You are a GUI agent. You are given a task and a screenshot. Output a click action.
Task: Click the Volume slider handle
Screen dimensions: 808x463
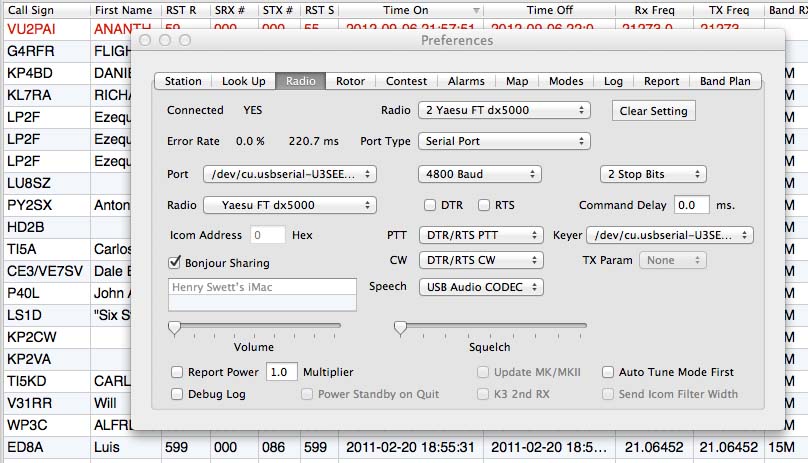(174, 328)
